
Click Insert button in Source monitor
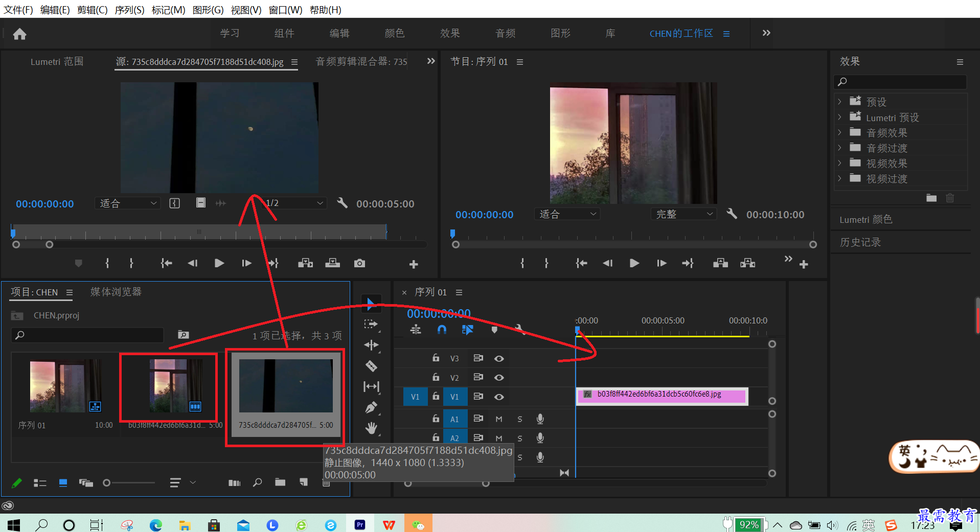tap(305, 263)
